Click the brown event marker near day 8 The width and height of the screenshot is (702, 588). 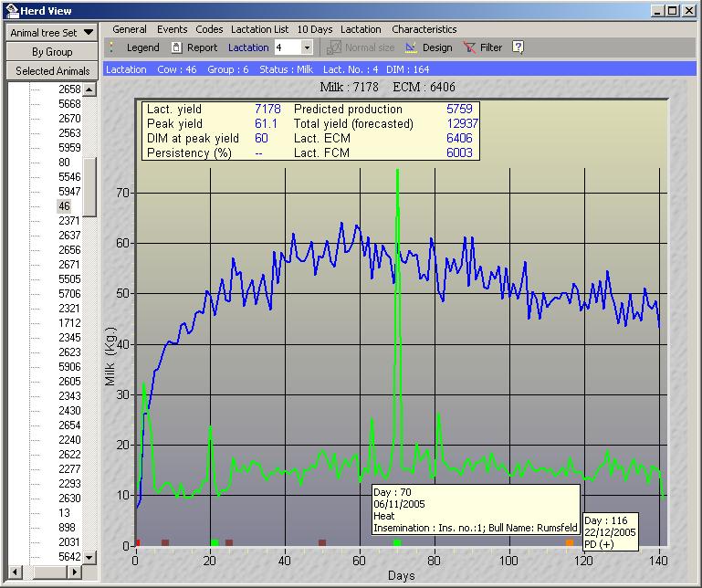[165, 542]
